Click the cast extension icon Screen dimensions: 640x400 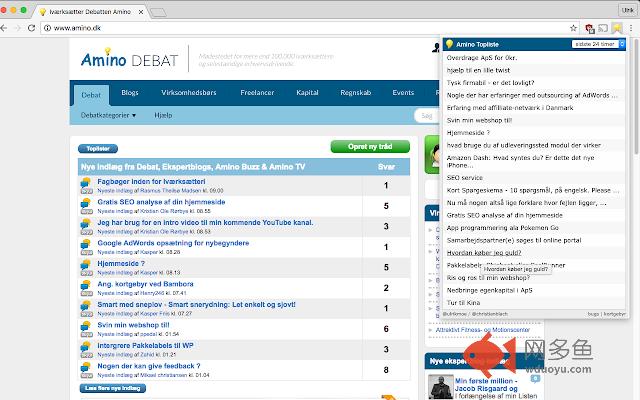[603, 28]
